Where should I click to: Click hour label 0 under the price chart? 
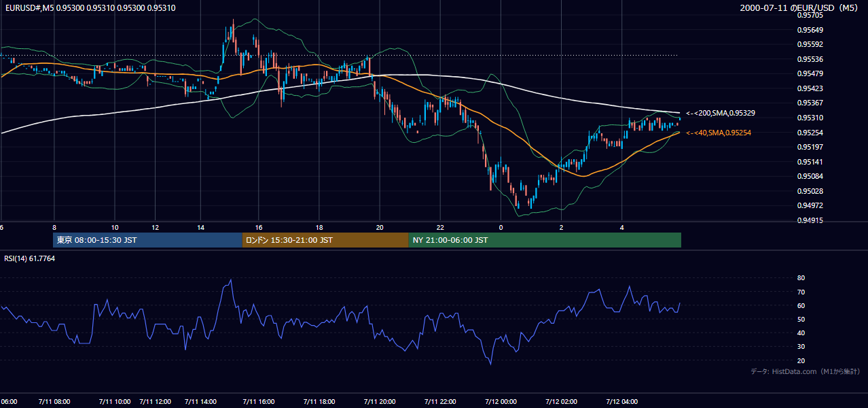point(501,227)
